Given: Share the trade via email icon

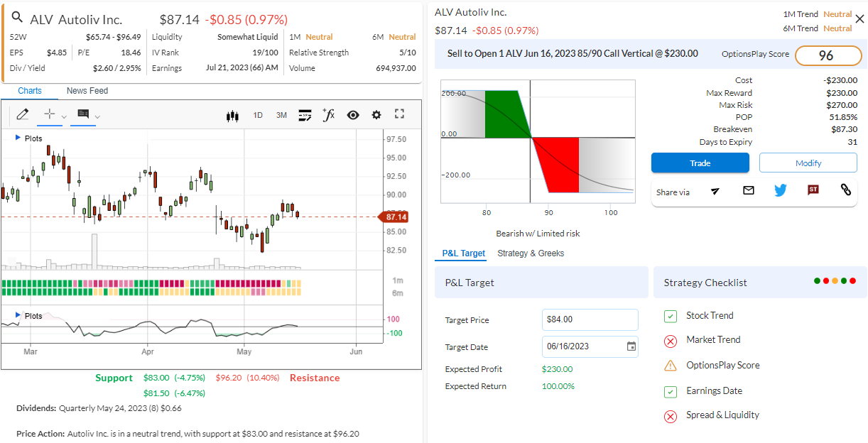Looking at the screenshot, I should tap(748, 190).
